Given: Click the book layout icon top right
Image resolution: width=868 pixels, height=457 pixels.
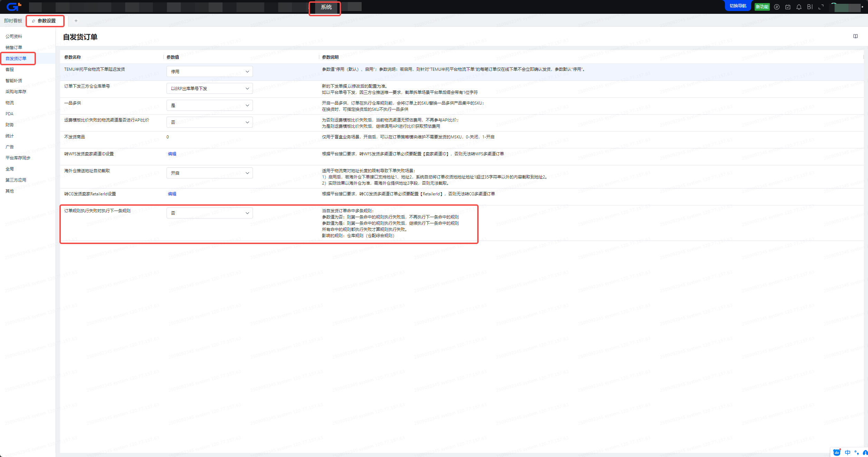Looking at the screenshot, I should tap(856, 36).
